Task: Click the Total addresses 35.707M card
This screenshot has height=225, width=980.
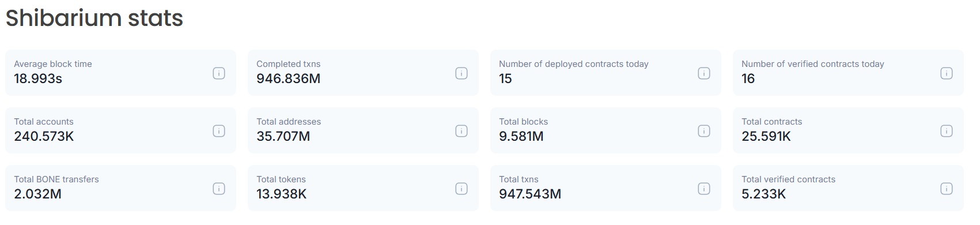Action: pos(363,130)
